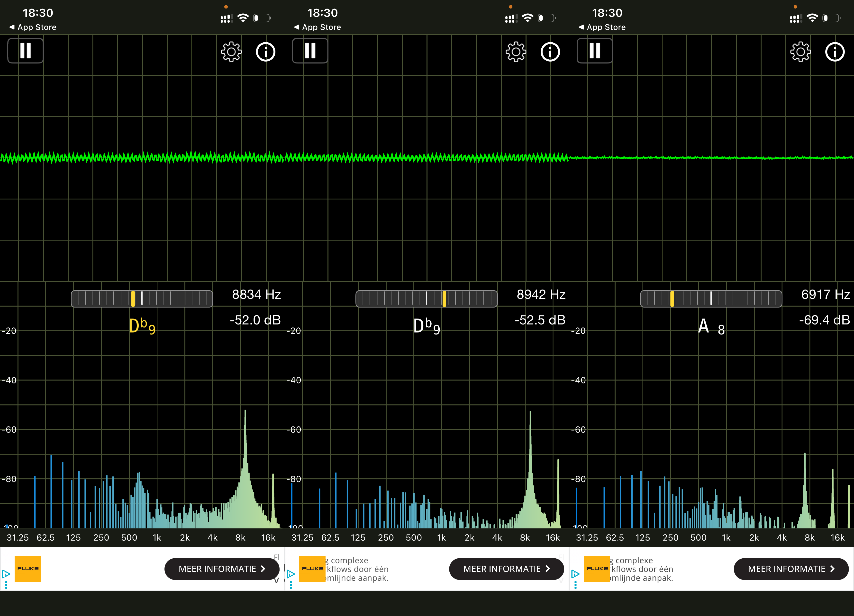Tap the 500 axis label in the 6917 Hz screen
Viewport: 854px width, 616px height.
699,538
